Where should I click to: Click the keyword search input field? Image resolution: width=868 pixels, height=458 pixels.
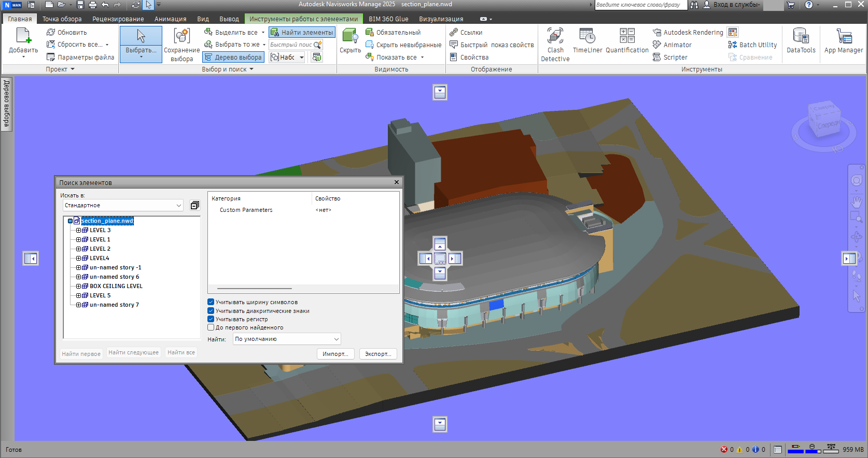tap(641, 5)
